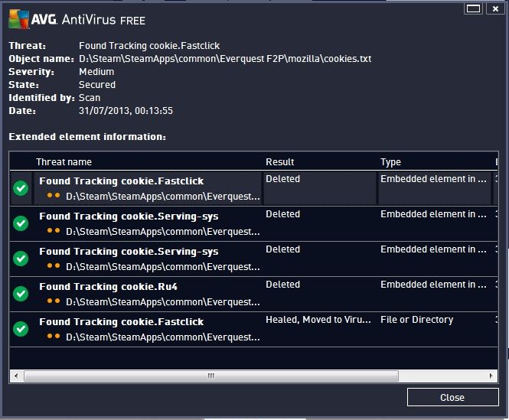Click the Result column header
The image size is (509, 420).
point(280,161)
